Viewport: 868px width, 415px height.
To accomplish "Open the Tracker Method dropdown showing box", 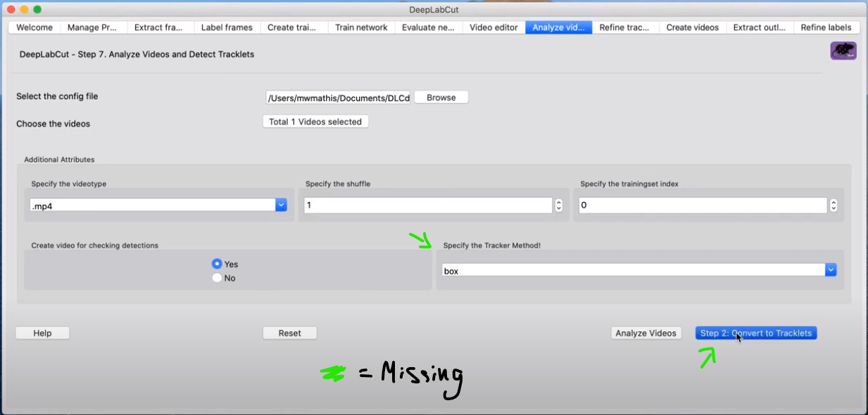I will coord(831,269).
